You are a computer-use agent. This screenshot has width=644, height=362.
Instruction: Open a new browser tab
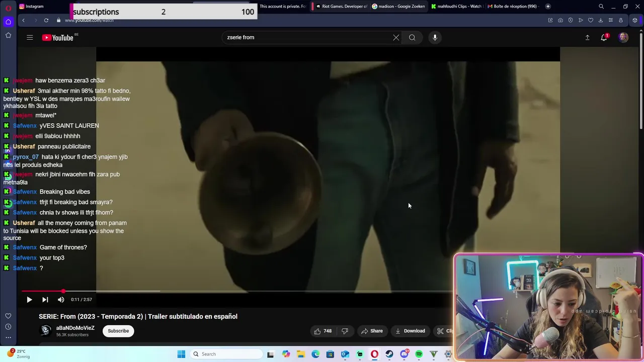point(548,6)
